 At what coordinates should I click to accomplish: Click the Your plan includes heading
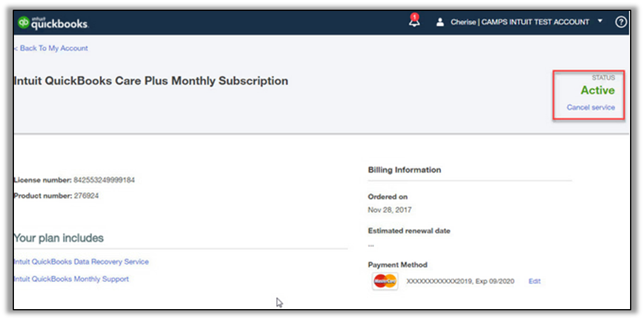tap(58, 238)
